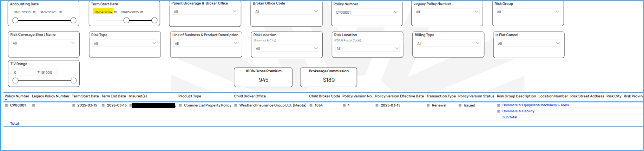Click the Total row label
This screenshot has height=151, width=644.
(14, 123)
